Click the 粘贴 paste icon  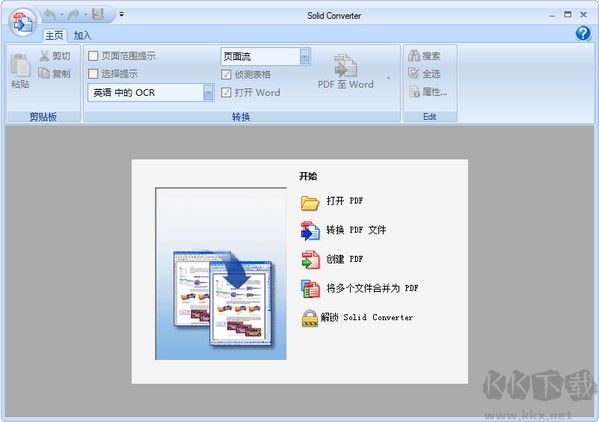(x=20, y=66)
